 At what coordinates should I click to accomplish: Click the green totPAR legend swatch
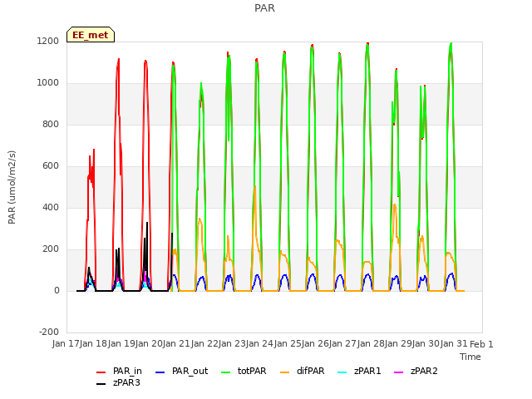click(x=225, y=372)
